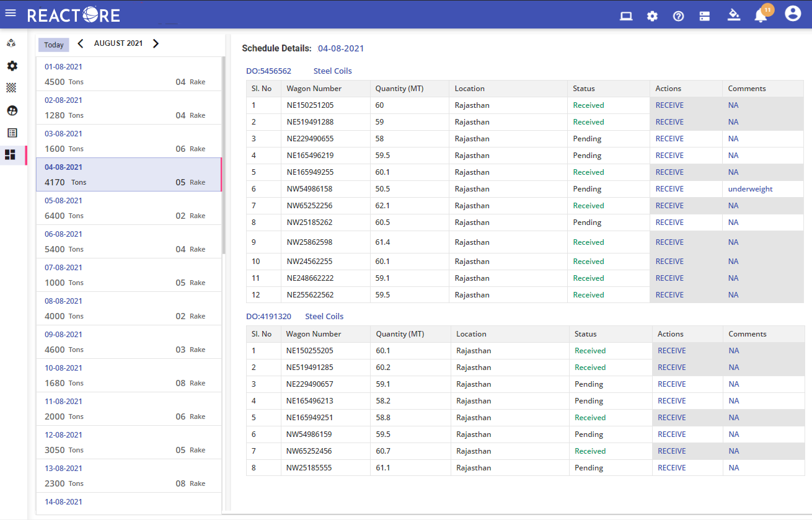Click the checkered grid sidebar icon
The width and height of the screenshot is (812, 520).
11,88
